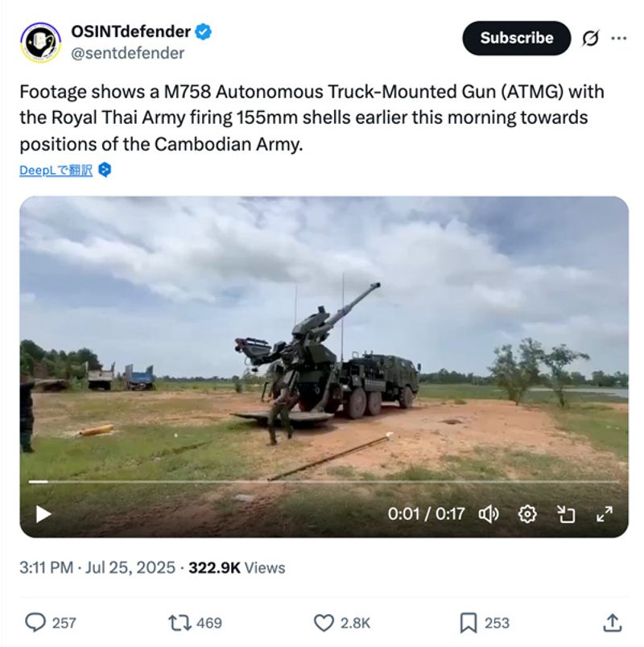Viewport: 644px width, 647px height.
Task: Open Grok explain icon beside Subscribe
Action: pos(590,38)
